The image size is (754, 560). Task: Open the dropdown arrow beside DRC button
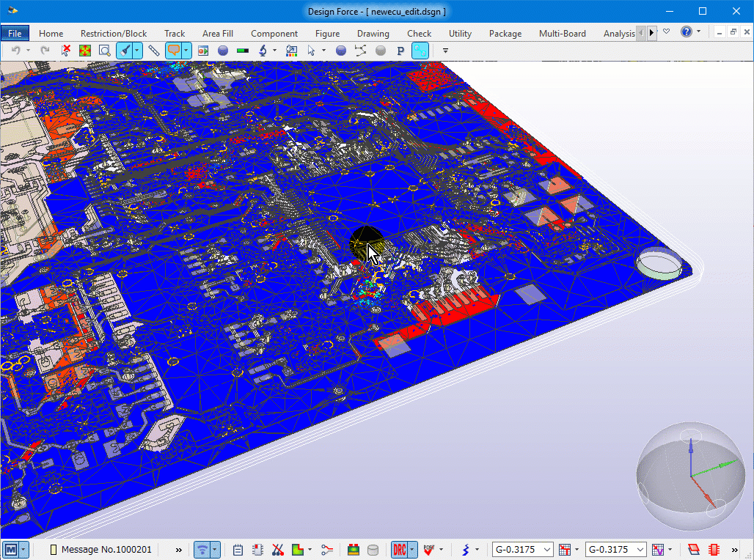pos(412,550)
